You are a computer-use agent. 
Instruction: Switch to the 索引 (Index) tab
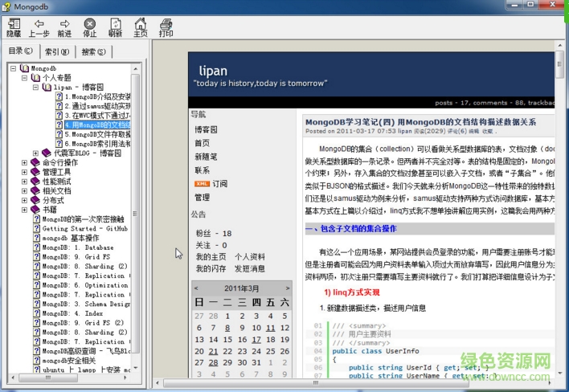coord(56,52)
